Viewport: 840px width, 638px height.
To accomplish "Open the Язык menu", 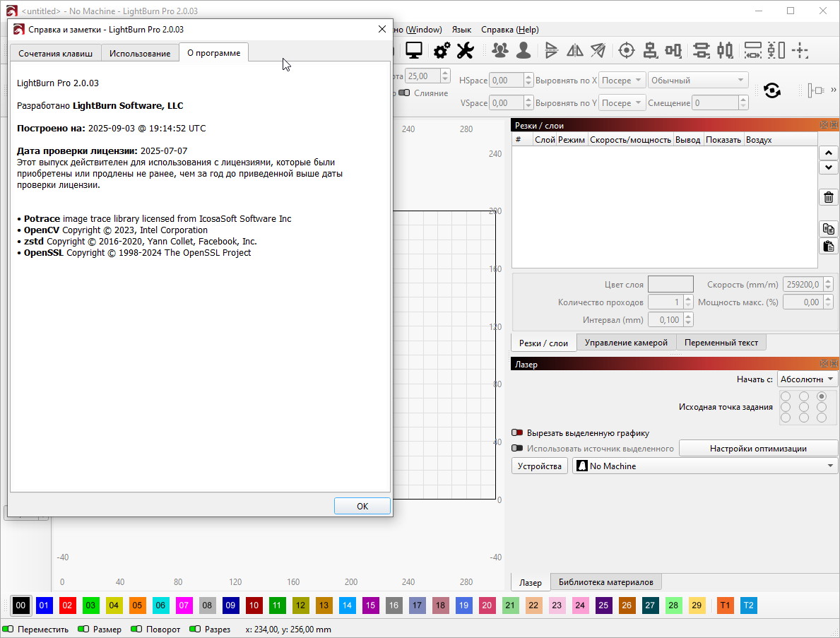I will (x=461, y=30).
